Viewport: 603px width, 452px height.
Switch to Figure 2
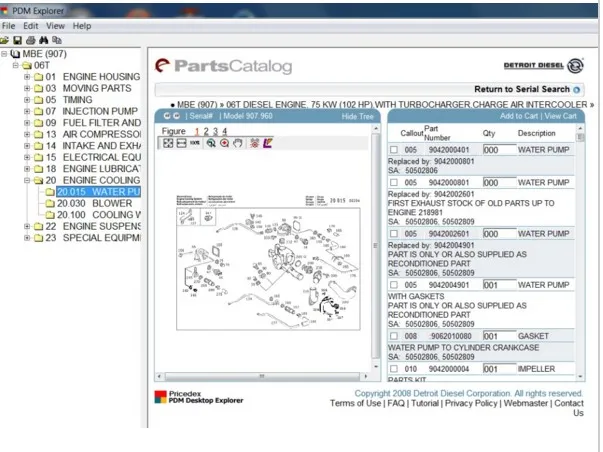pos(206,132)
